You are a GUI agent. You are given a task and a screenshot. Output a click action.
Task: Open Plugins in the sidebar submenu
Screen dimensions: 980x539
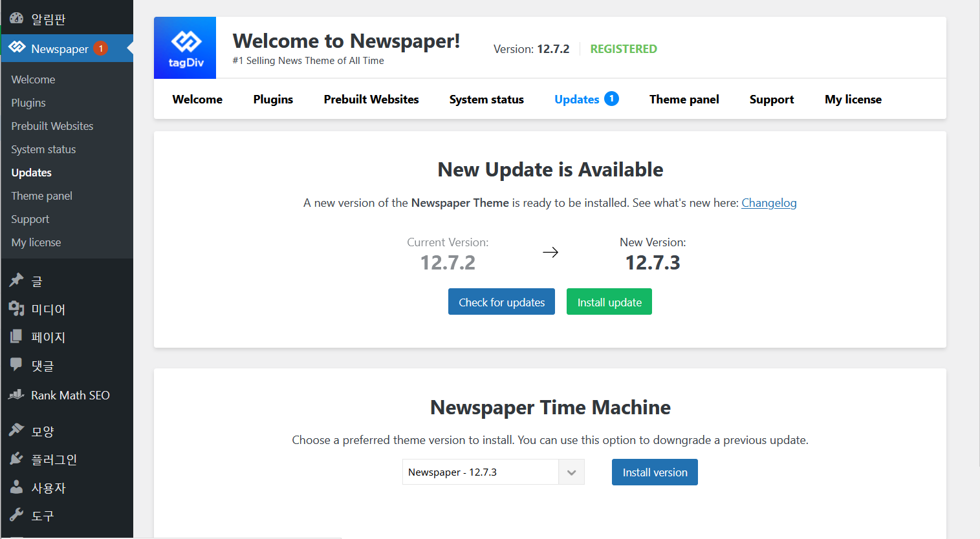28,103
